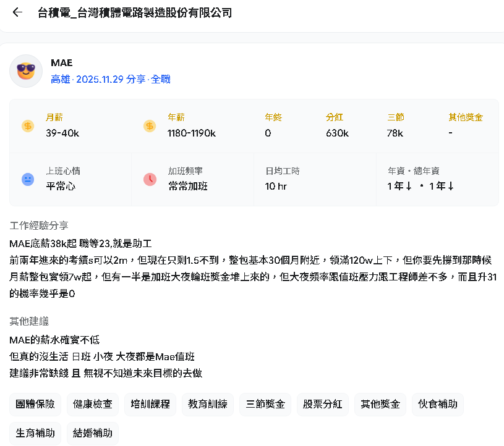Click the 工作經驗分享 section heading
This screenshot has height=446, width=504.
39,225
